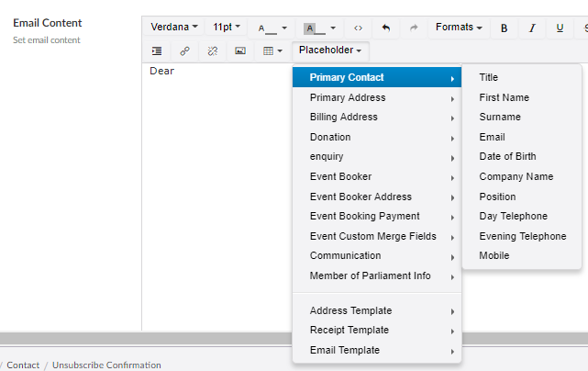Open source code view icon

[358, 28]
